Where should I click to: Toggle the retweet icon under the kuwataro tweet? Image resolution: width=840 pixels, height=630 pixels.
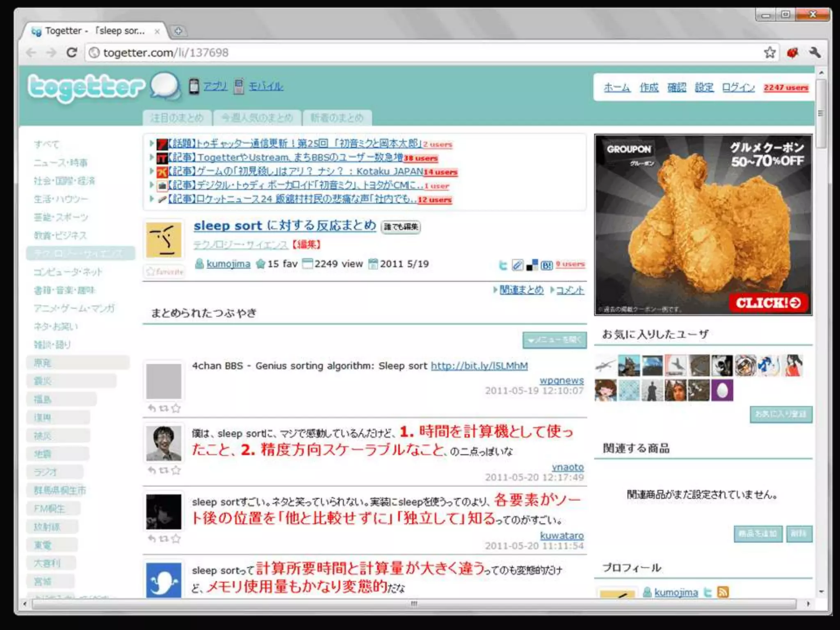pyautogui.click(x=164, y=538)
